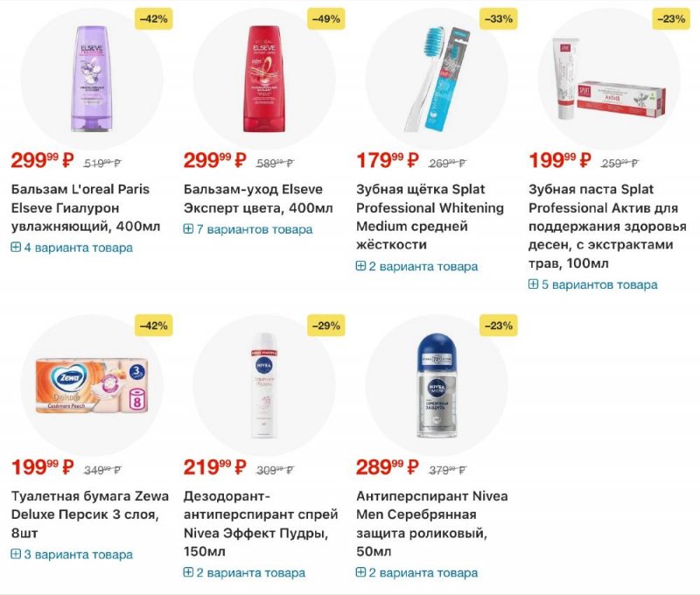The height and width of the screenshot is (595, 700).
Task: Click the −33% badge on Splat toothbrush
Action: [499, 18]
